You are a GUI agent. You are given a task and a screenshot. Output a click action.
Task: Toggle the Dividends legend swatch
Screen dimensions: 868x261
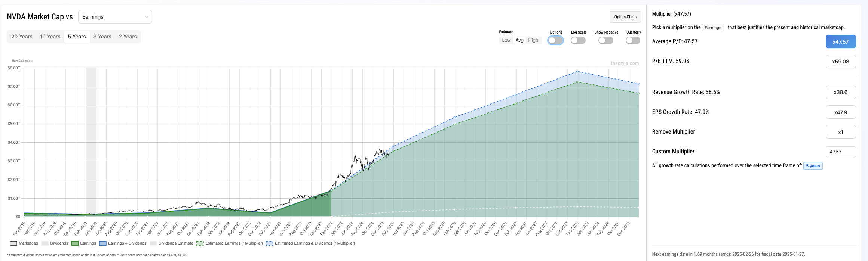(45, 243)
